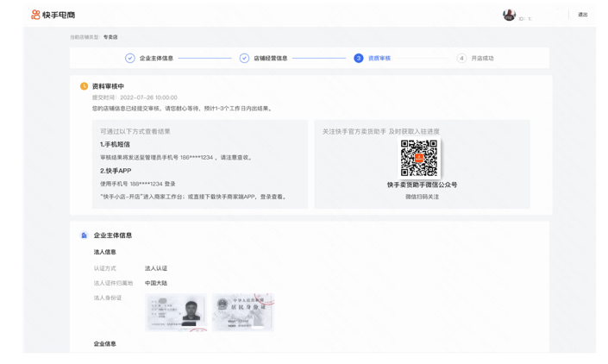Image resolution: width=608 pixels, height=364 pixels.
Task: Open the ID card front photo
Action: click(x=176, y=312)
